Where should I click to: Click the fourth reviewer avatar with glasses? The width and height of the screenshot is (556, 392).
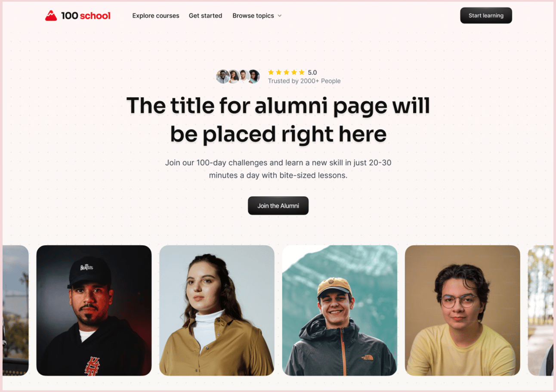pyautogui.click(x=254, y=77)
